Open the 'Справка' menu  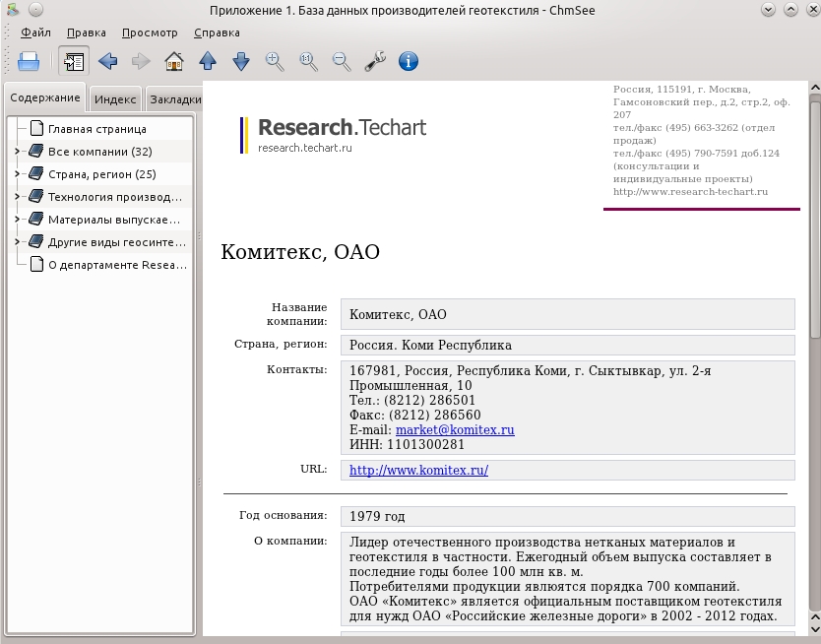pos(217,32)
